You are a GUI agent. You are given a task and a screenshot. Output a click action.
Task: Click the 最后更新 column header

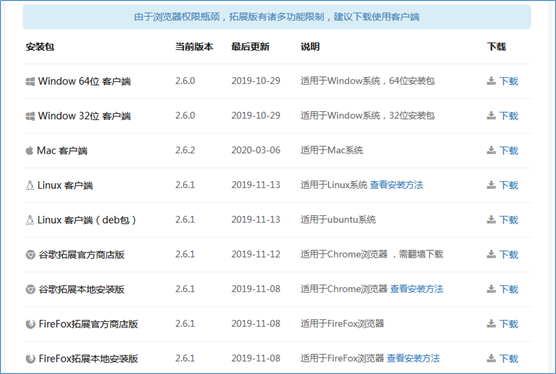250,47
